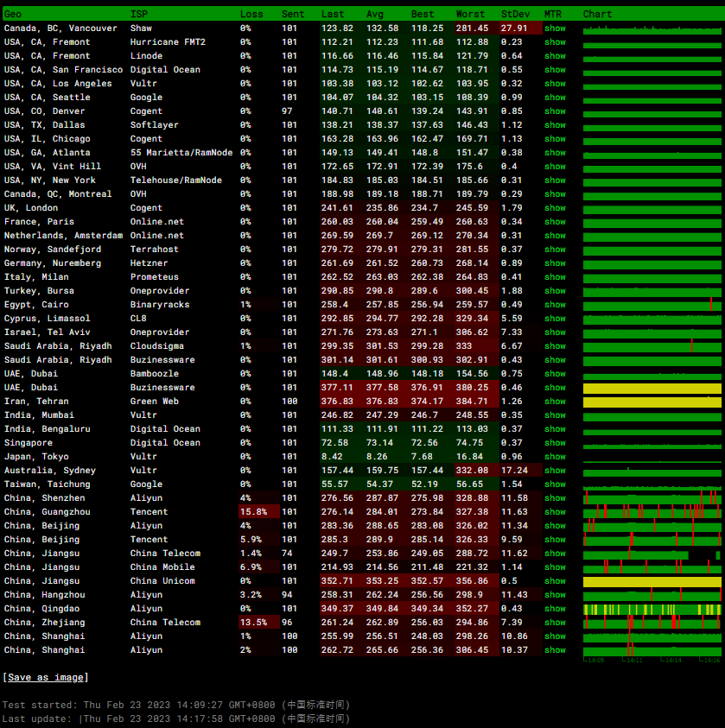
Task: Show MTR for Fremont Hurricane FMT2
Action: 555,42
